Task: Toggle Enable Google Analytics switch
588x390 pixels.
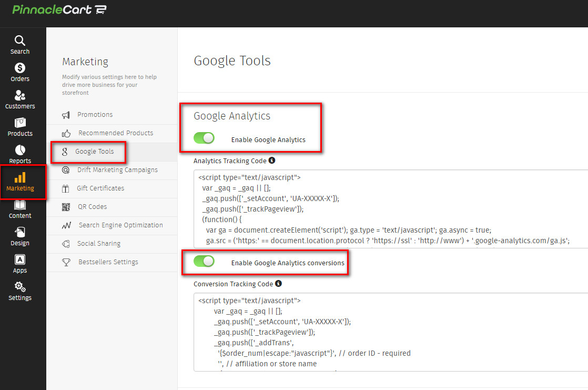Action: tap(204, 138)
